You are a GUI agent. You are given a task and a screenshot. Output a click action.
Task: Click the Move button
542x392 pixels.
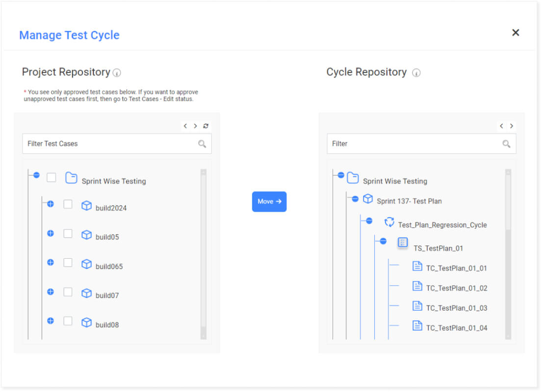tap(269, 202)
